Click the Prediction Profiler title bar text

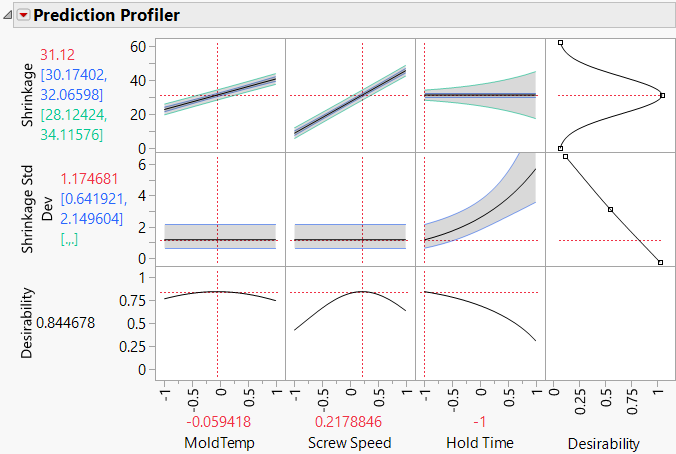[x=107, y=15]
